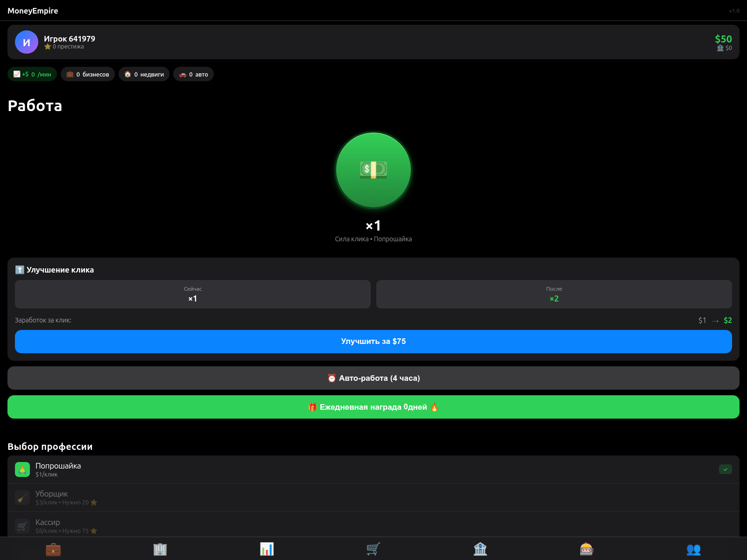
Task: Click the Сейчас ×1 box
Action: (x=193, y=294)
